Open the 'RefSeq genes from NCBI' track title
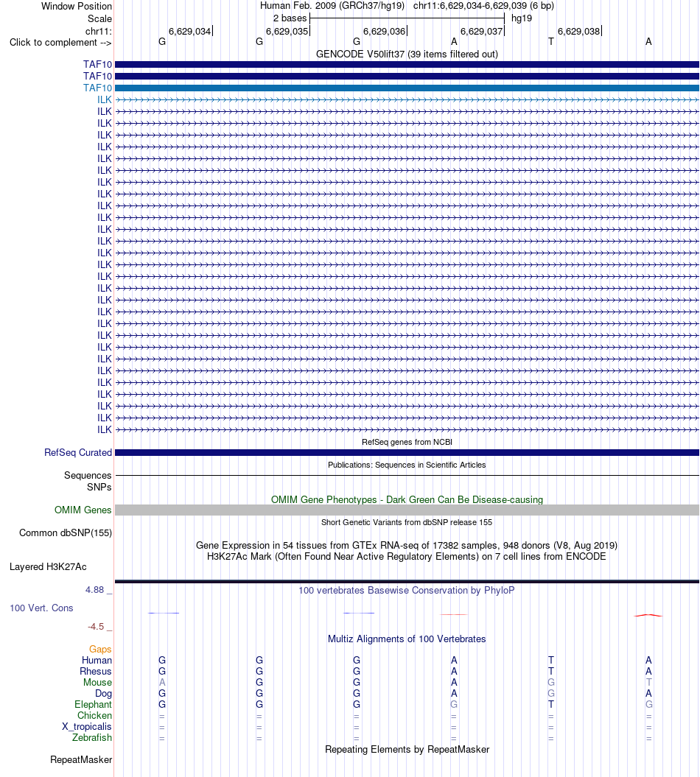 click(x=407, y=442)
